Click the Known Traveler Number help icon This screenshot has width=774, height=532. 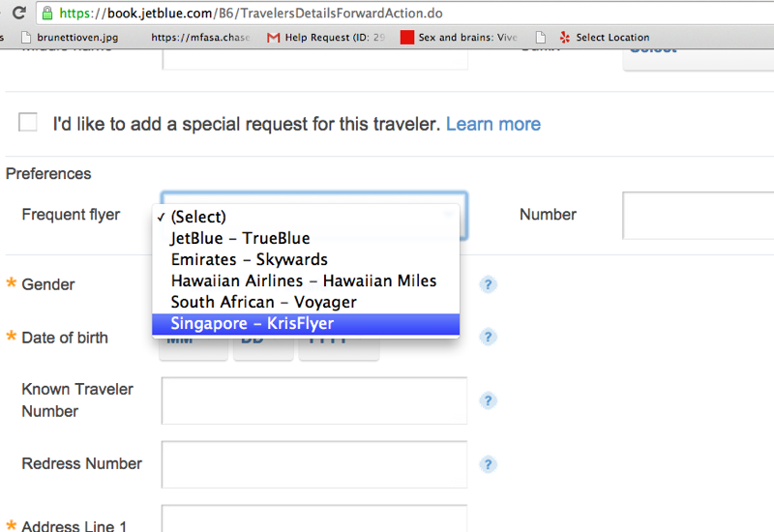coord(488,400)
